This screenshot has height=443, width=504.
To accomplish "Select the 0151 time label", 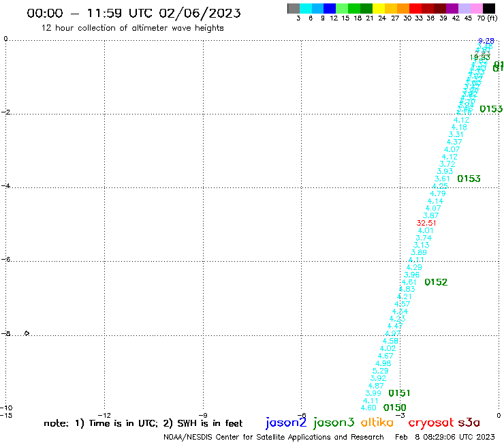I will click(399, 393).
